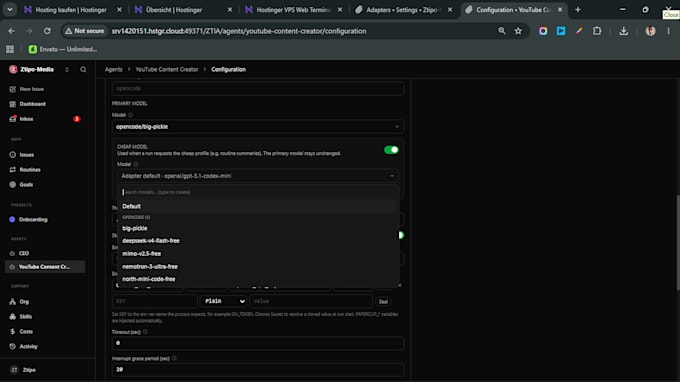Switch to Adapters Settings tab
The height and width of the screenshot is (382, 680).
(403, 10)
